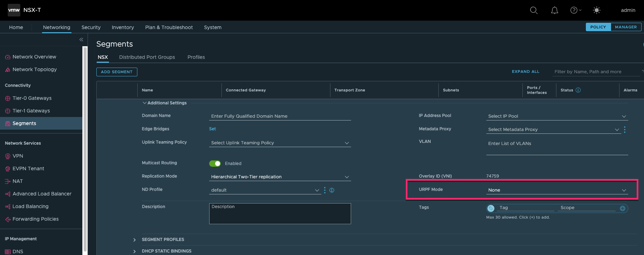The image size is (644, 255).
Task: Open the Security menu
Action: 91,27
